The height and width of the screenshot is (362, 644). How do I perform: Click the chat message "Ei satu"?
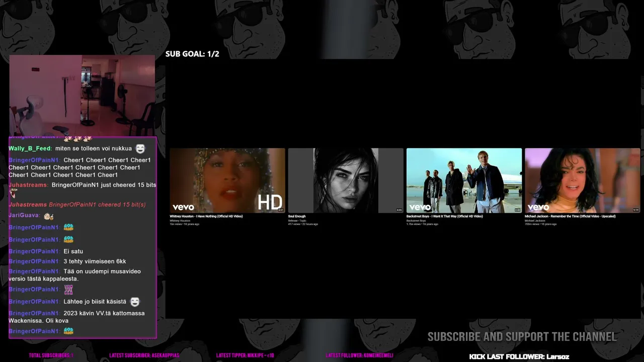point(73,251)
